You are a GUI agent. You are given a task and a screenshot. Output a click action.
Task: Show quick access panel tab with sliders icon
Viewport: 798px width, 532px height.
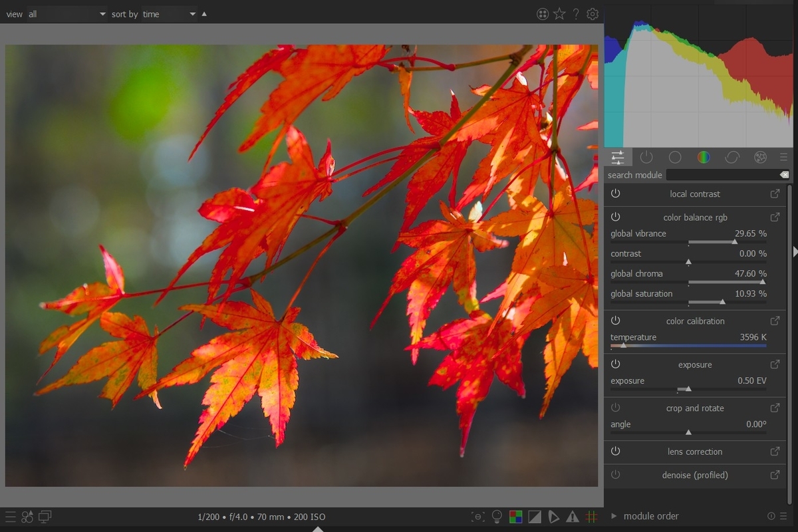click(618, 158)
